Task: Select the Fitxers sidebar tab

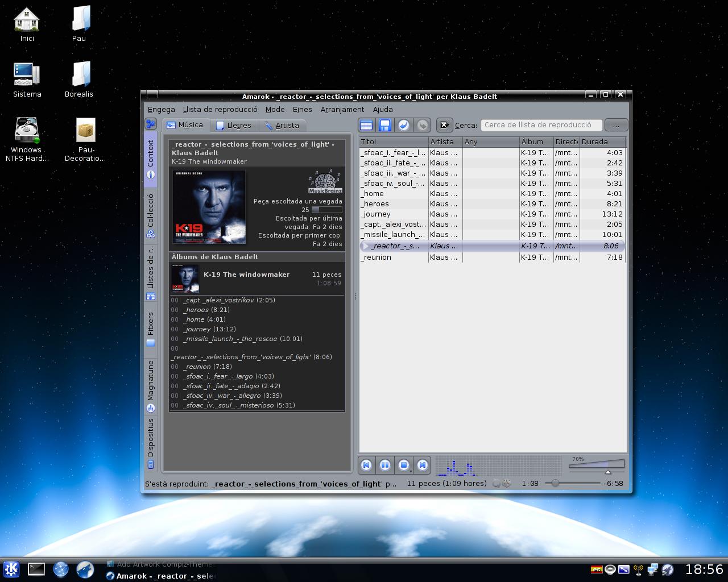Action: pos(151,329)
